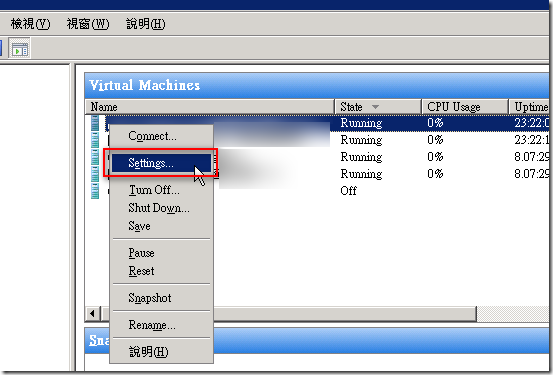553x375 pixels.
Task: Click Save in the context menu
Action: 162,226
